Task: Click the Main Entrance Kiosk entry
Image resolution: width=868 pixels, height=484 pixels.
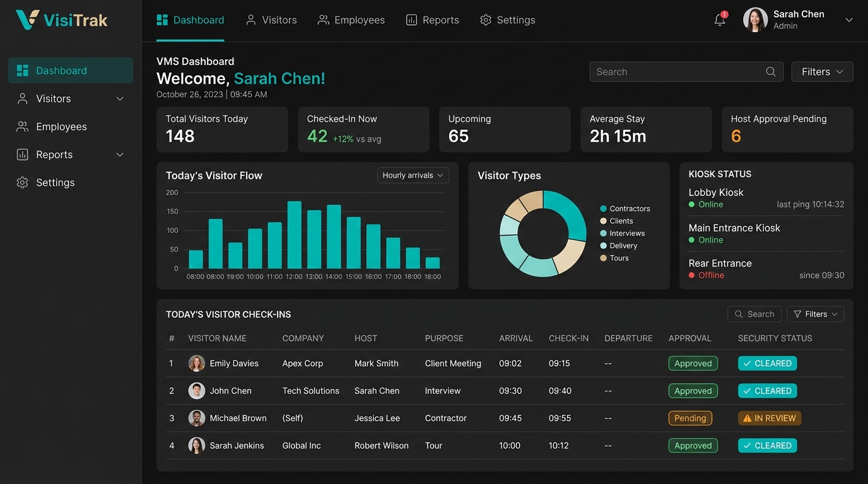Action: tap(766, 233)
